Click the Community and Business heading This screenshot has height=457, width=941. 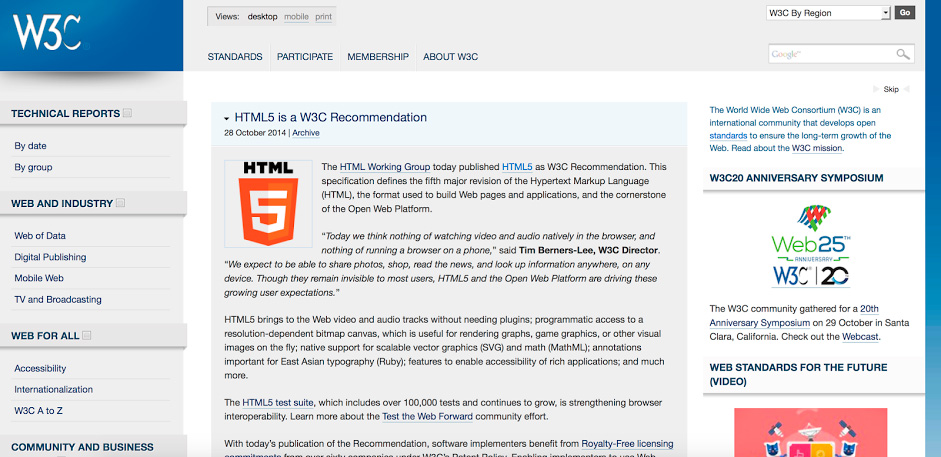[x=82, y=447]
